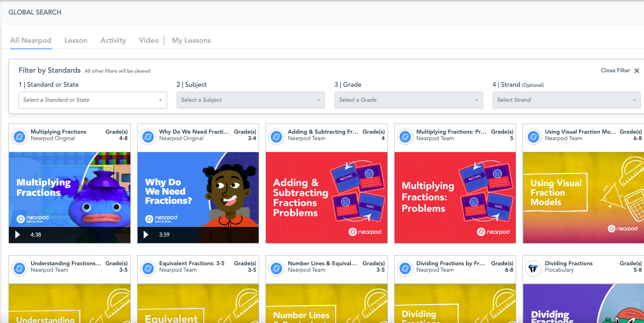
Task: Click Nearpod logo icon on Multiplying Fractions card
Action: (19, 137)
